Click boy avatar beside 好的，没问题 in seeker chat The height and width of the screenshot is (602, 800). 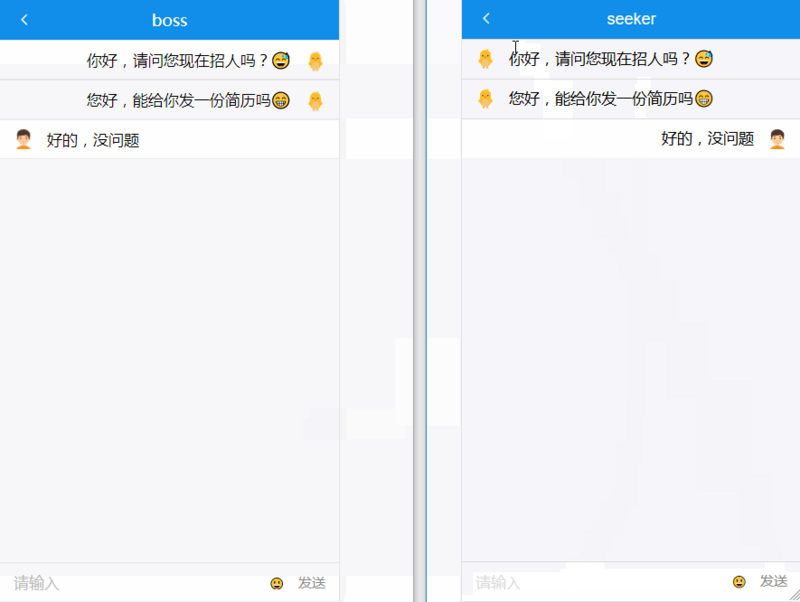tap(777, 138)
